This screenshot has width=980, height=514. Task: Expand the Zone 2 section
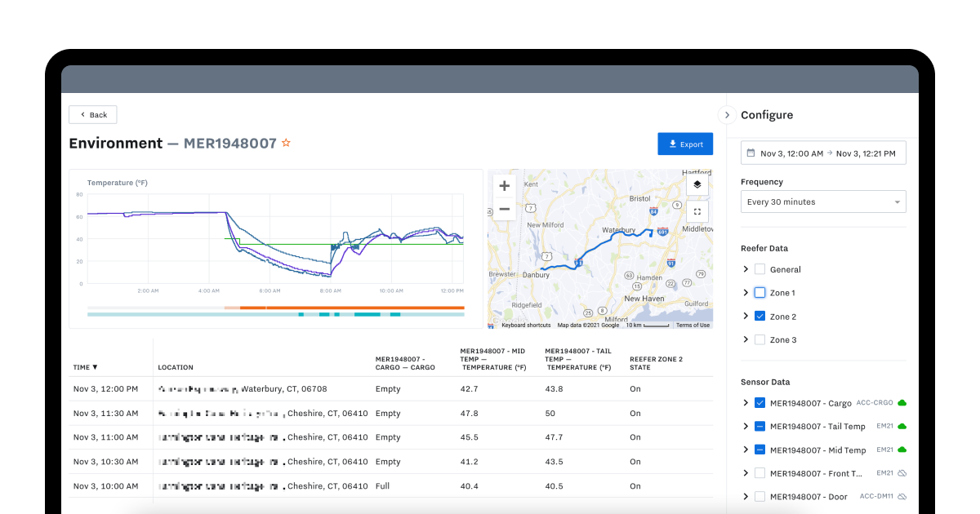click(x=746, y=316)
